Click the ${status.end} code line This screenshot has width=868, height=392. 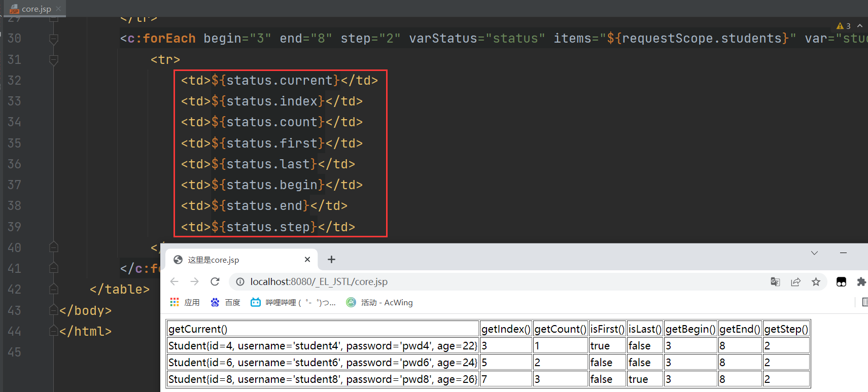[264, 205]
